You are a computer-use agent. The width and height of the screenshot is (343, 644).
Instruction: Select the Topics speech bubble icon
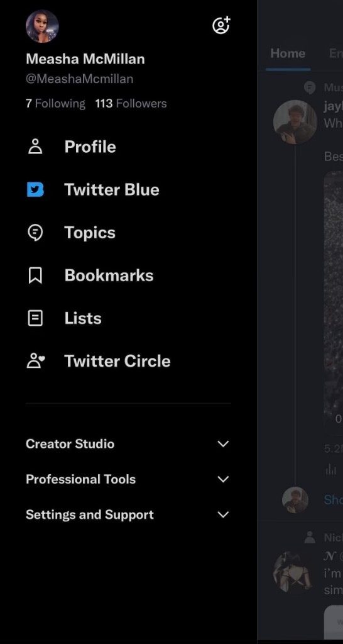pyautogui.click(x=35, y=233)
